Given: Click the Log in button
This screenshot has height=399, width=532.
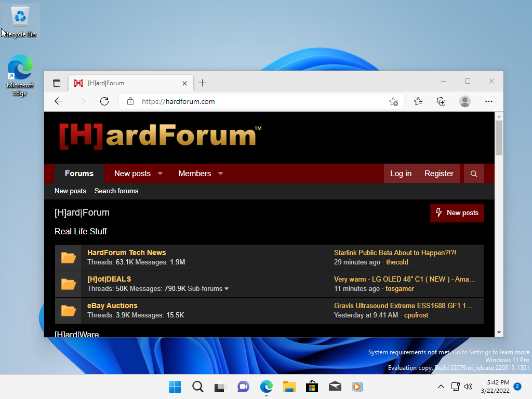Looking at the screenshot, I should (x=401, y=174).
